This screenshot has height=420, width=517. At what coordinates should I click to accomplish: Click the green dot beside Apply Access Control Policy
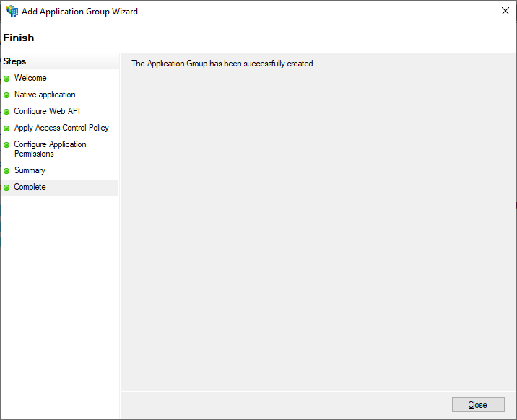[x=6, y=128]
